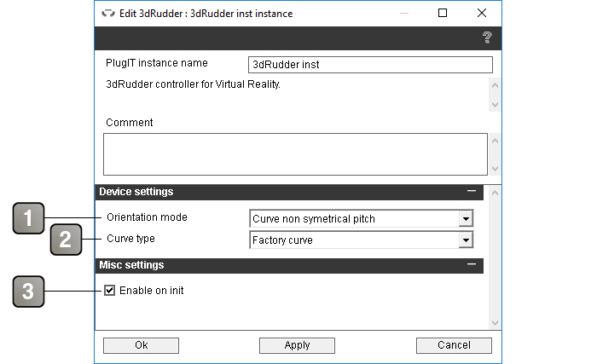This screenshot has width=597, height=364.
Task: Click the numbered callout badge 3
Action: 28,292
